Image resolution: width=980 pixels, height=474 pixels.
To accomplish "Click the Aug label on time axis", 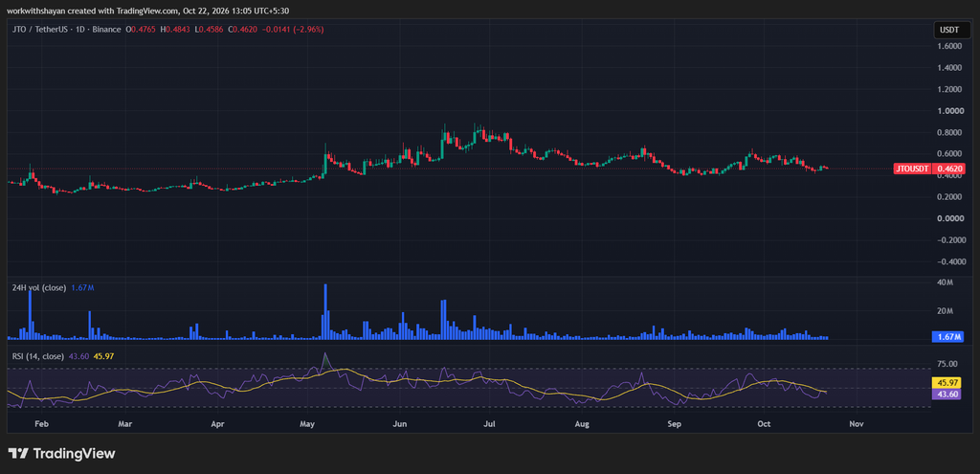I will coord(582,423).
